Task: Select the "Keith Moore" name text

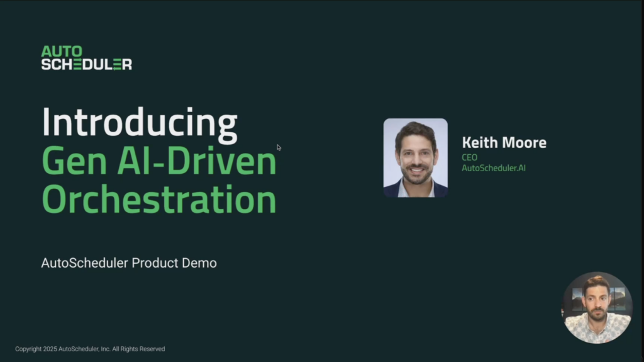Action: 504,143
